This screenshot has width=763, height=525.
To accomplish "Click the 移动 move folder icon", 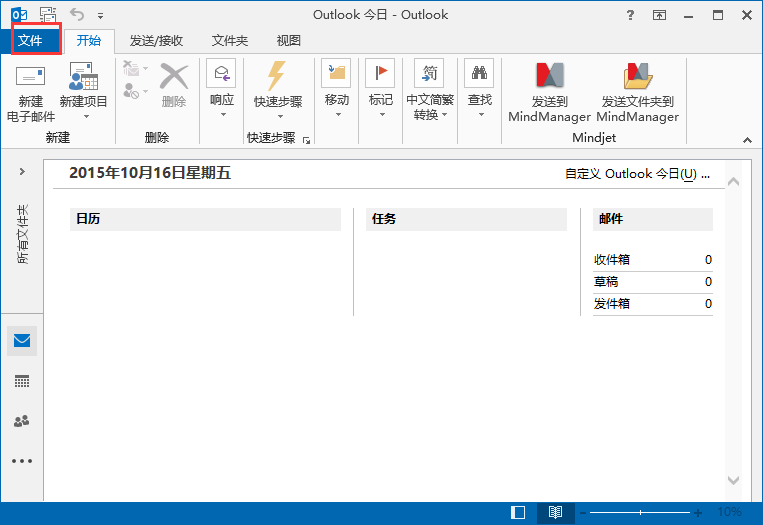I will (336, 73).
